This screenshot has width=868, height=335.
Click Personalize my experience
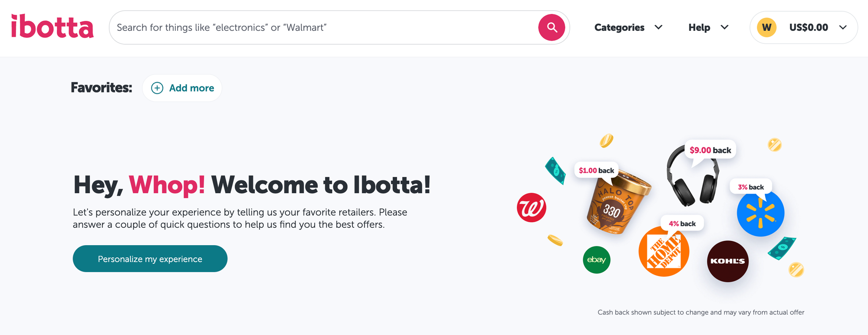pyautogui.click(x=150, y=259)
